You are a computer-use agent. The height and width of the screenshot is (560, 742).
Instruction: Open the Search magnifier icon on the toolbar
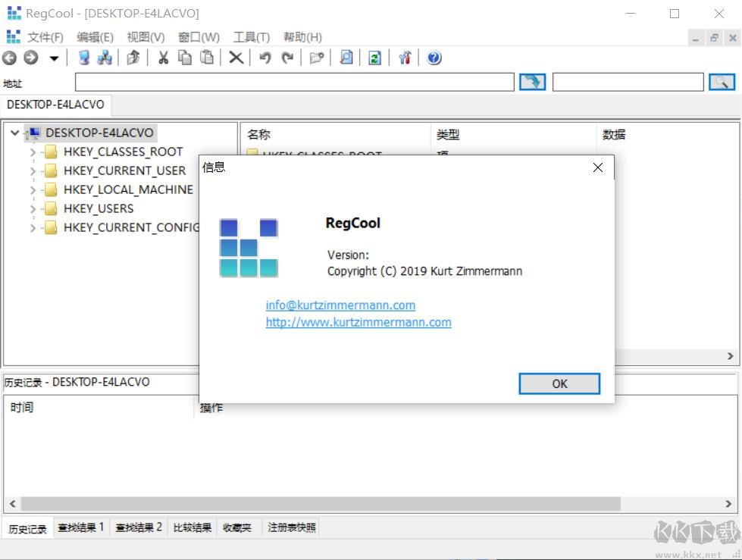[346, 58]
